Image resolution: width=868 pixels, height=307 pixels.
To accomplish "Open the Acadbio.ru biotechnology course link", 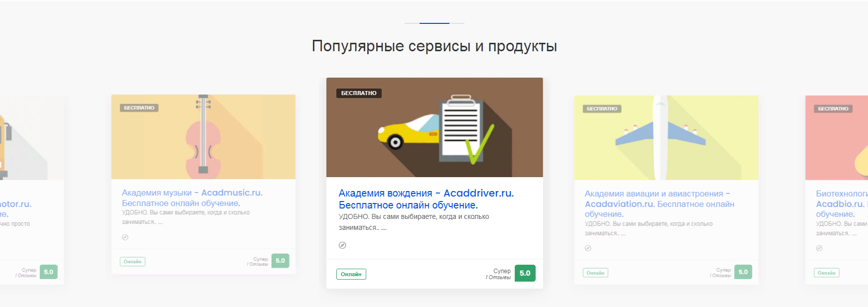I will coord(840,204).
